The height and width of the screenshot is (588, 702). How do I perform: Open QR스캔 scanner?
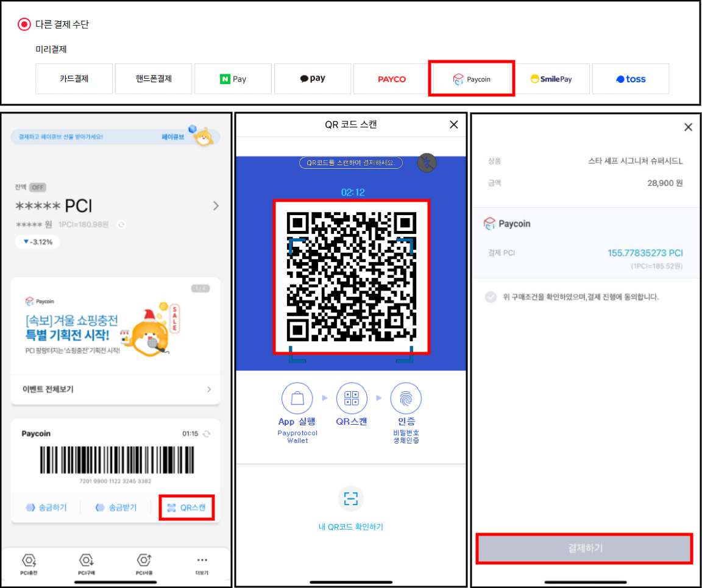(186, 508)
